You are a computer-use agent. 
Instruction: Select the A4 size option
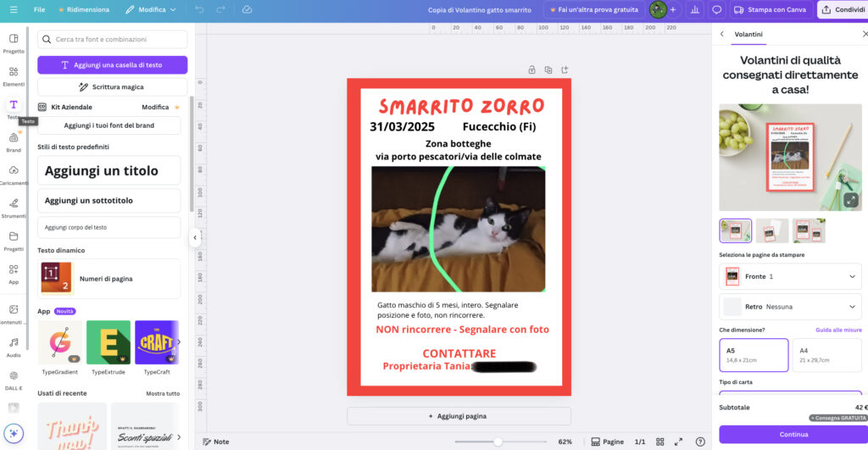828,355
